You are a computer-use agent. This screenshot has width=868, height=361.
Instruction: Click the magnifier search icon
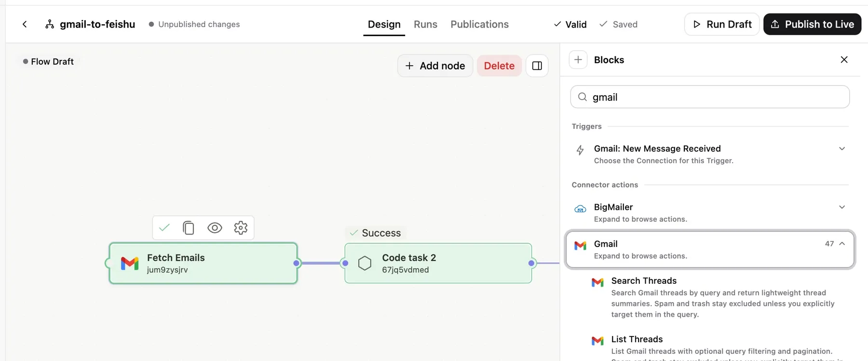[583, 97]
